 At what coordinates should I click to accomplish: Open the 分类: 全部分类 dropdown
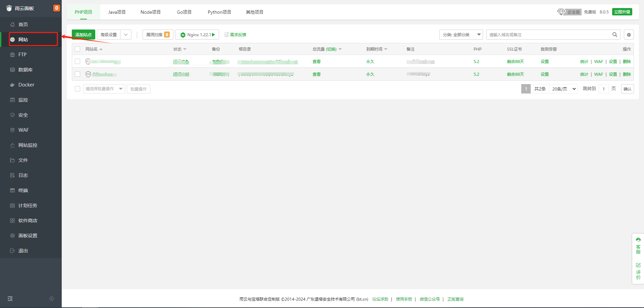[461, 35]
